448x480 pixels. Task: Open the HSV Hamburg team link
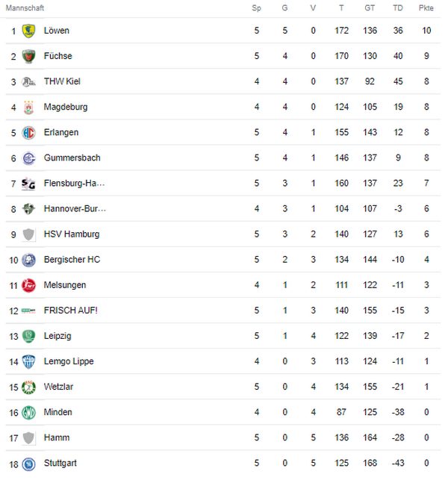(72, 234)
